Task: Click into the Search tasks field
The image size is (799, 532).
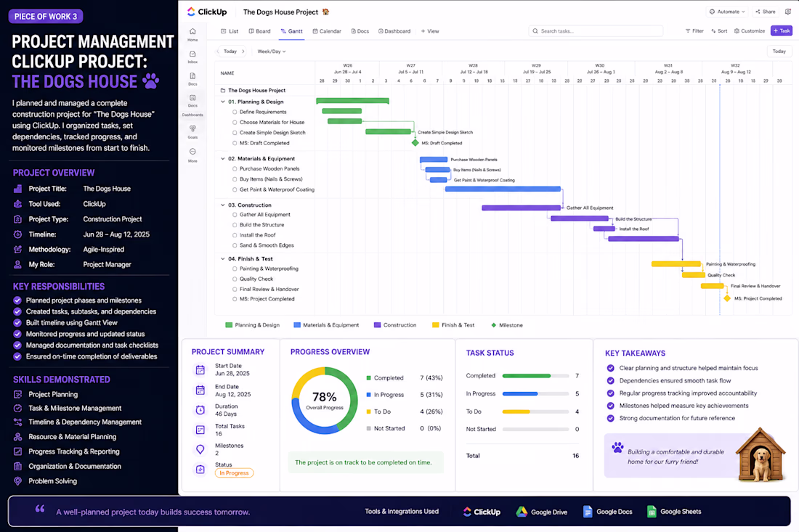Action: click(x=595, y=31)
